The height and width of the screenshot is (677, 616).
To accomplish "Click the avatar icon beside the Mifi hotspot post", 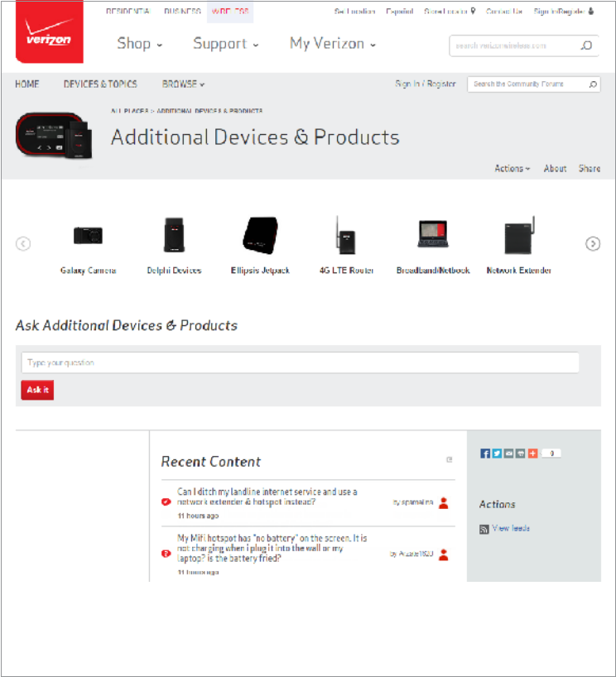I will tap(444, 555).
